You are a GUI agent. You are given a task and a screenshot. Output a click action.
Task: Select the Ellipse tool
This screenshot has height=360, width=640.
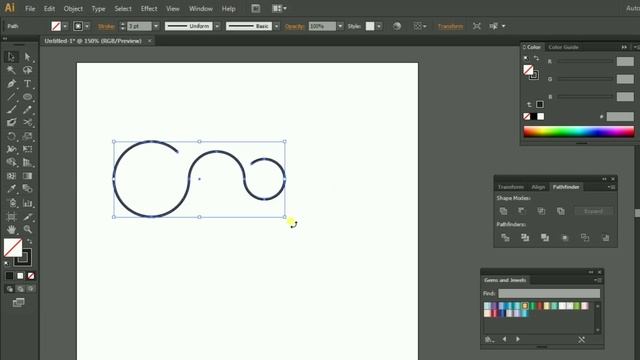pyautogui.click(x=27, y=97)
